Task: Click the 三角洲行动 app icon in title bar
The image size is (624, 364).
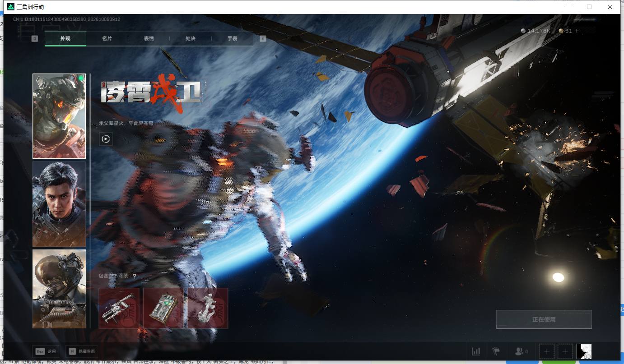Action: coord(11,7)
